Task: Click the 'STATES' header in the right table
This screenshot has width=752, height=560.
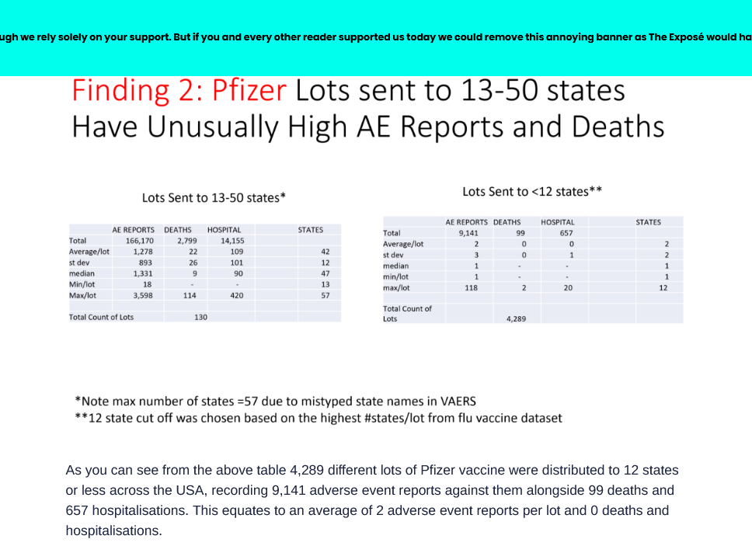Action: (649, 222)
